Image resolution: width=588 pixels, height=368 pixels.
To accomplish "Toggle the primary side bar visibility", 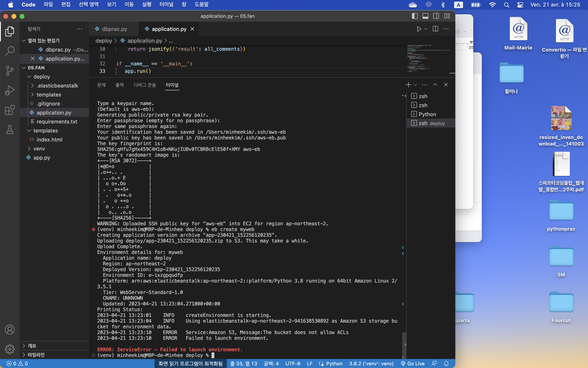I will click(415, 16).
